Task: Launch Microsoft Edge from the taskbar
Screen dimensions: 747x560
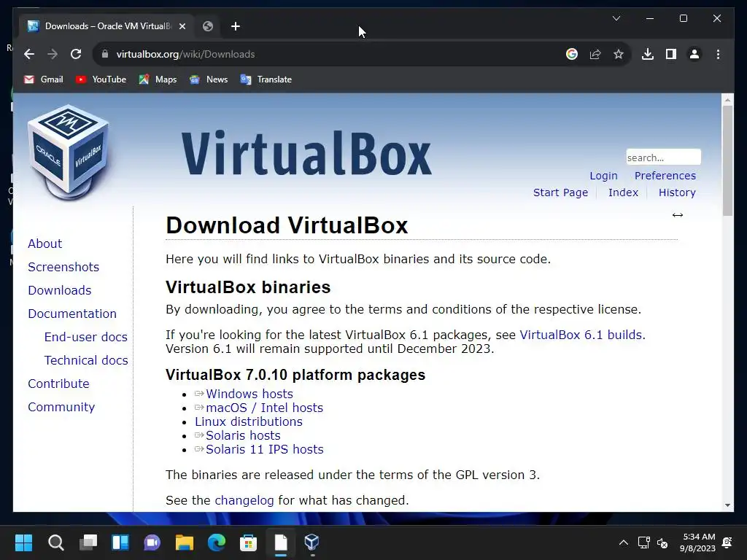Action: pyautogui.click(x=216, y=542)
